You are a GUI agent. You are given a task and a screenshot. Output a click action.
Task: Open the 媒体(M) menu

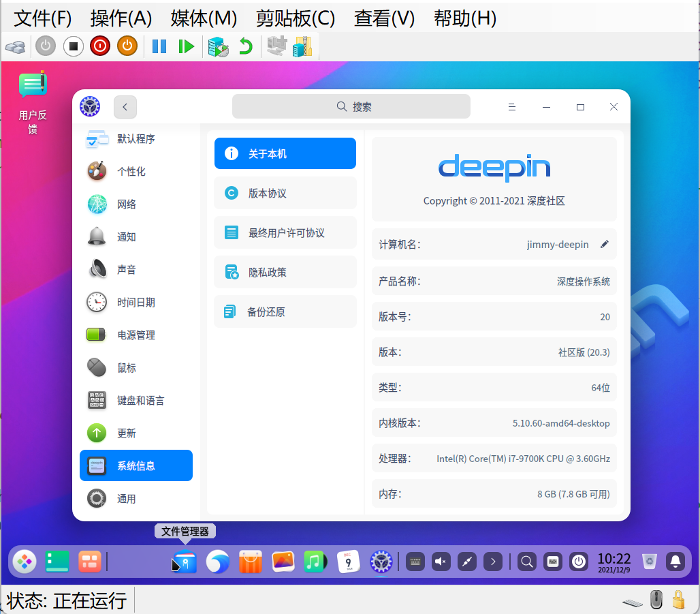[204, 18]
